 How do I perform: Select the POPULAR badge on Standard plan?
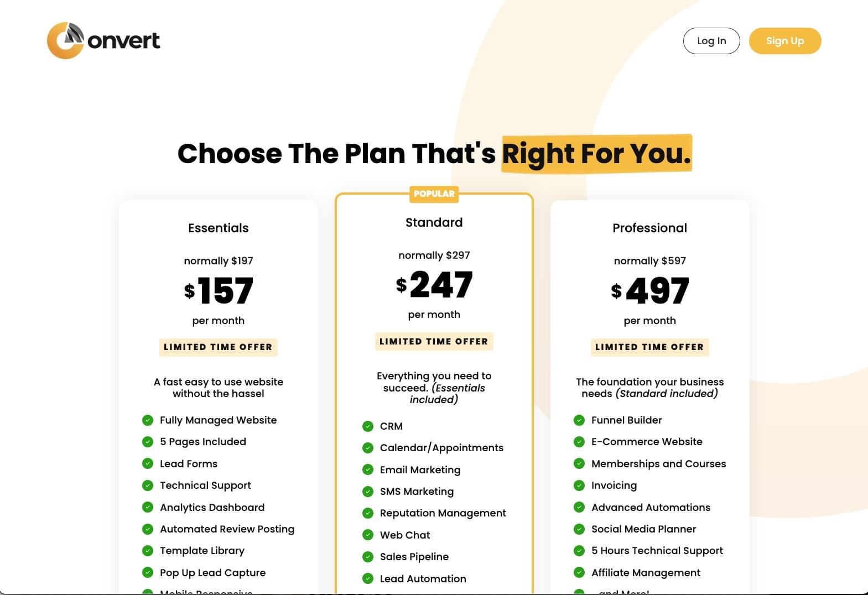click(434, 194)
